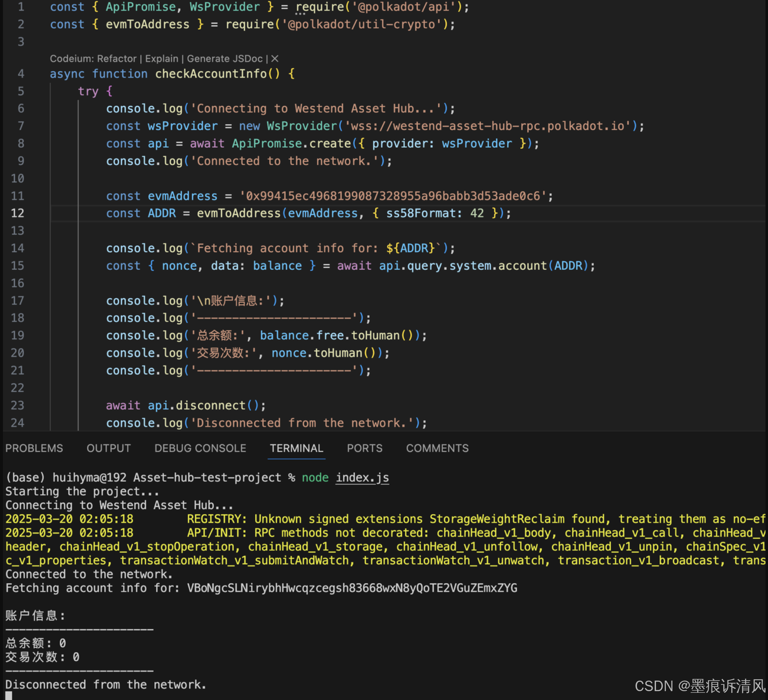
Task: Click Codeium Explain code lens
Action: (x=162, y=59)
